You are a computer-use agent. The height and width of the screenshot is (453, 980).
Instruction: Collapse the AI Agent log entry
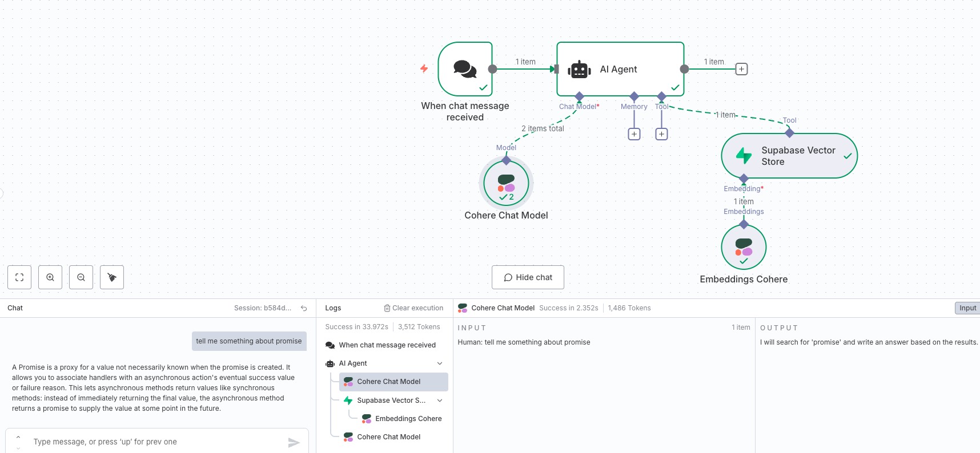(x=440, y=363)
